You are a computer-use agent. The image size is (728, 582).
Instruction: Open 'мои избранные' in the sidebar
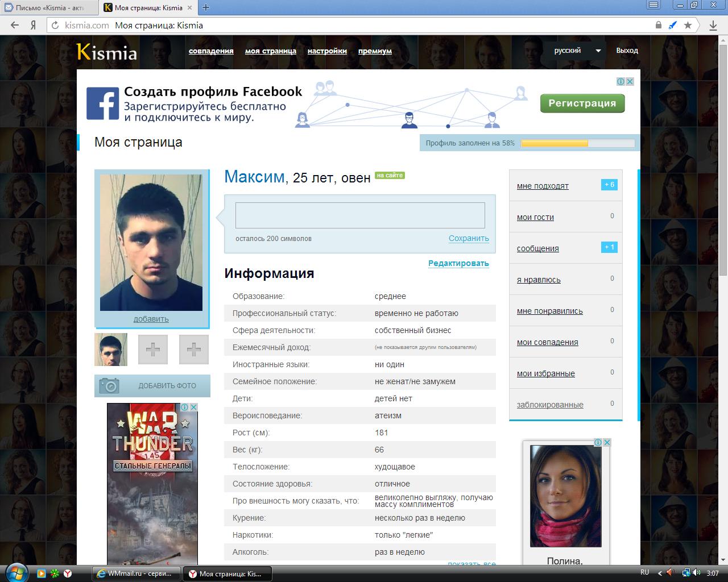pos(546,373)
